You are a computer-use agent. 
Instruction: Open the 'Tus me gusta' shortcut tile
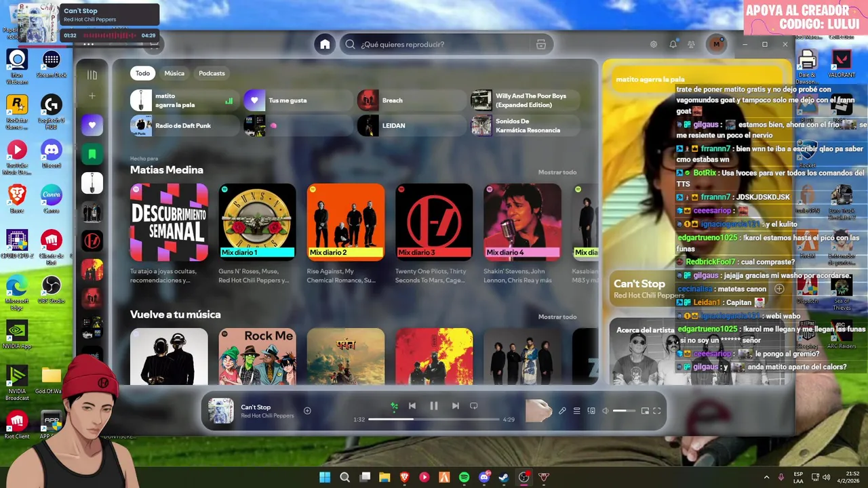298,100
